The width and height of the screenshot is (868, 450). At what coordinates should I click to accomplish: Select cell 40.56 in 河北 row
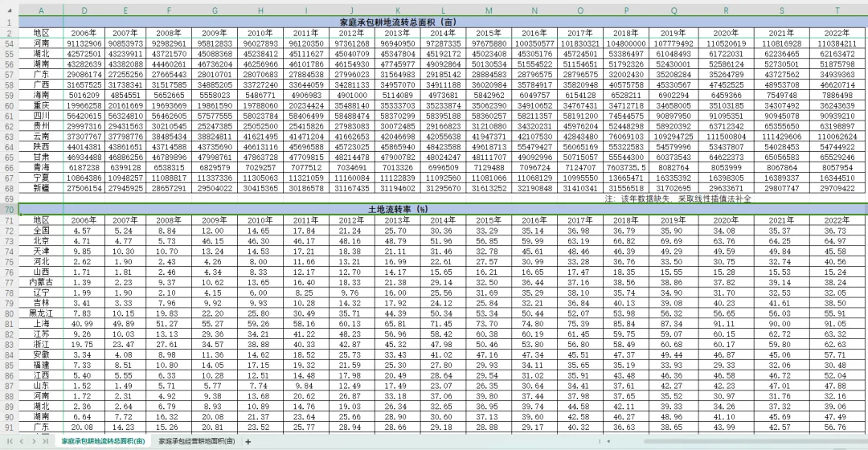coord(837,261)
